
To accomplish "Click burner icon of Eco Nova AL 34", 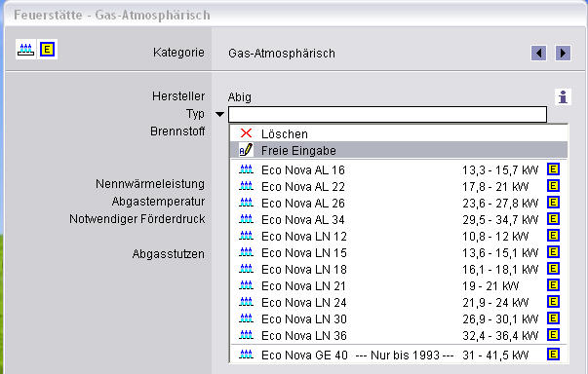I will coord(247,219).
